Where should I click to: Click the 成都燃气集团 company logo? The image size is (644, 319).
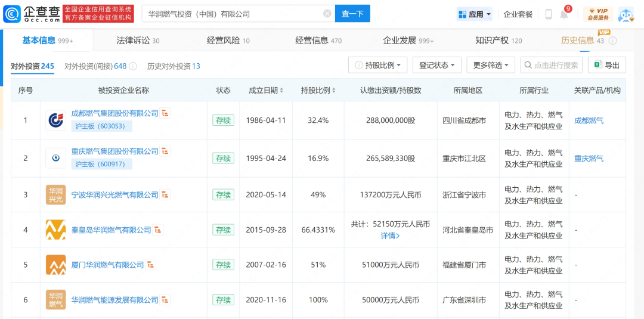56,120
